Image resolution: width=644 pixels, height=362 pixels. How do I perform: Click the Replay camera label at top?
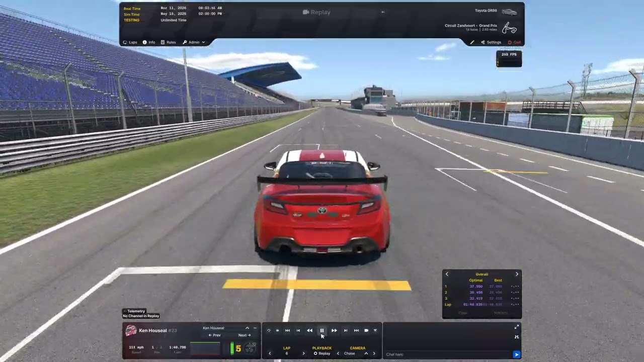(x=316, y=12)
